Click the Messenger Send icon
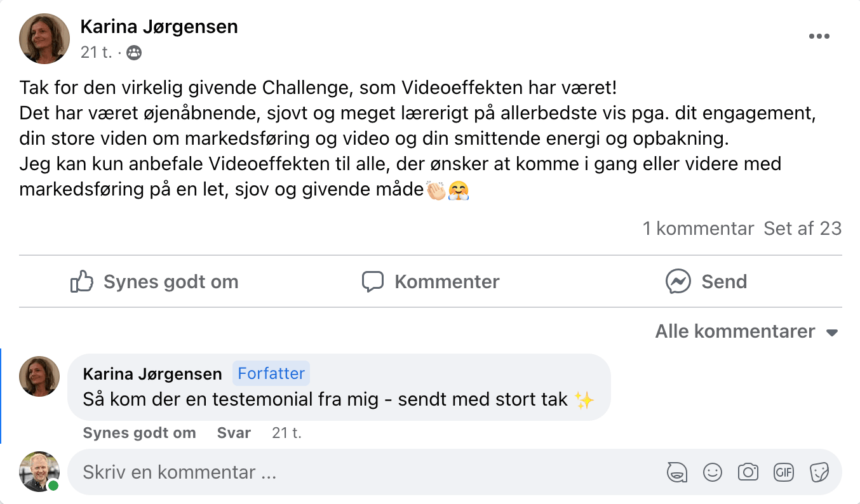The width and height of the screenshot is (860, 504). coord(678,281)
